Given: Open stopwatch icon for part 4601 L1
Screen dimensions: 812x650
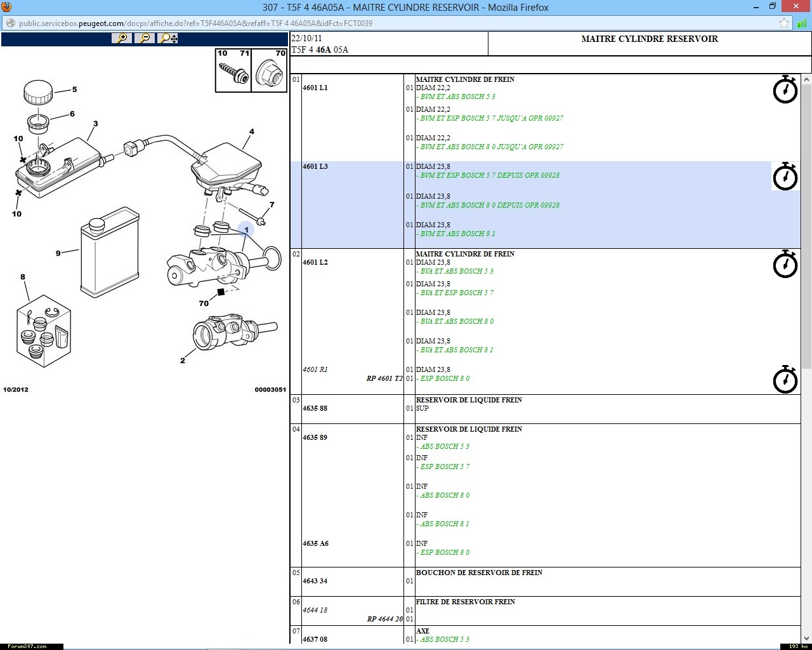Looking at the screenshot, I should point(785,90).
